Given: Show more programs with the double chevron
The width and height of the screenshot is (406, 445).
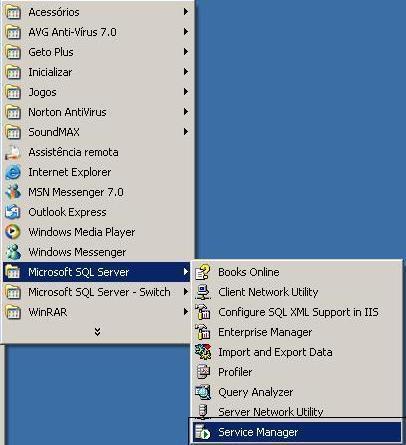Looking at the screenshot, I should coord(97,331).
